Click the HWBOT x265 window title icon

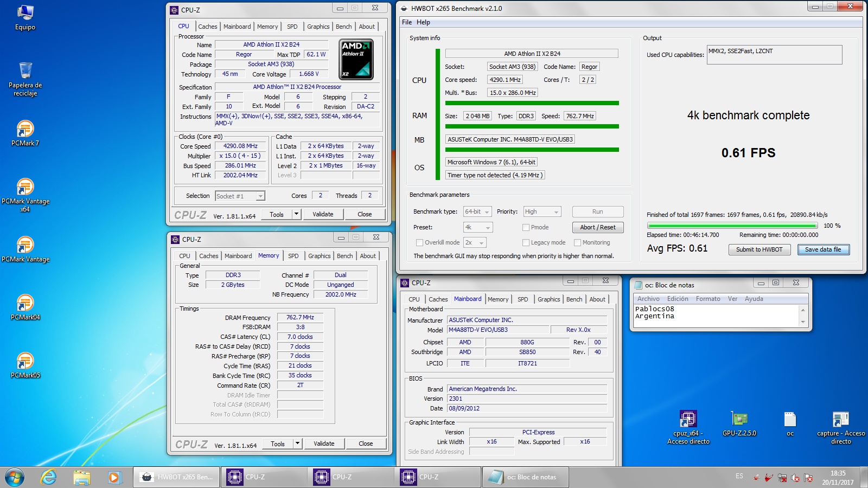(404, 8)
